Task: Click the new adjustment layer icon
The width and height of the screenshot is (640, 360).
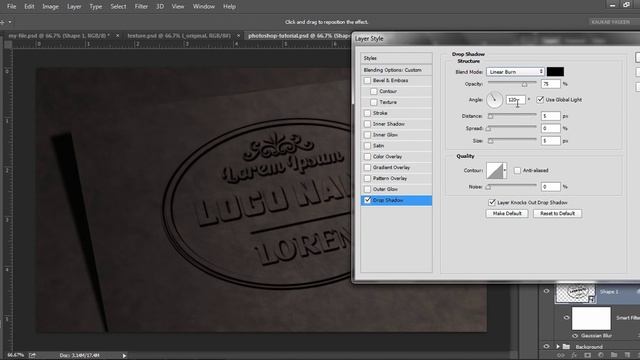Action: [x=600, y=356]
